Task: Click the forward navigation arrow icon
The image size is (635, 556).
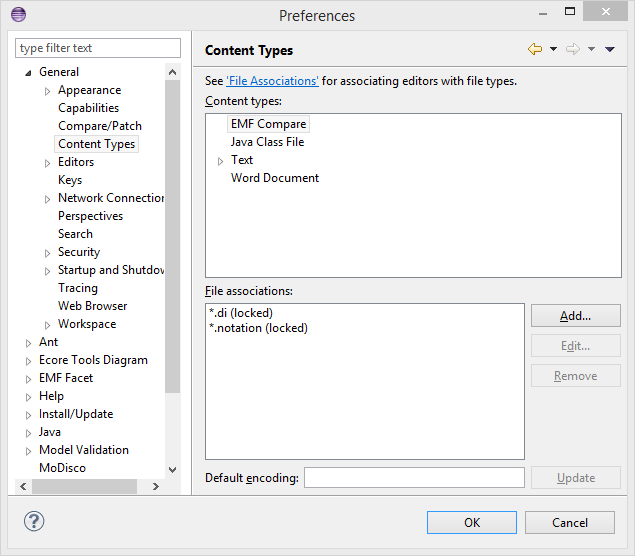Action: tap(573, 49)
